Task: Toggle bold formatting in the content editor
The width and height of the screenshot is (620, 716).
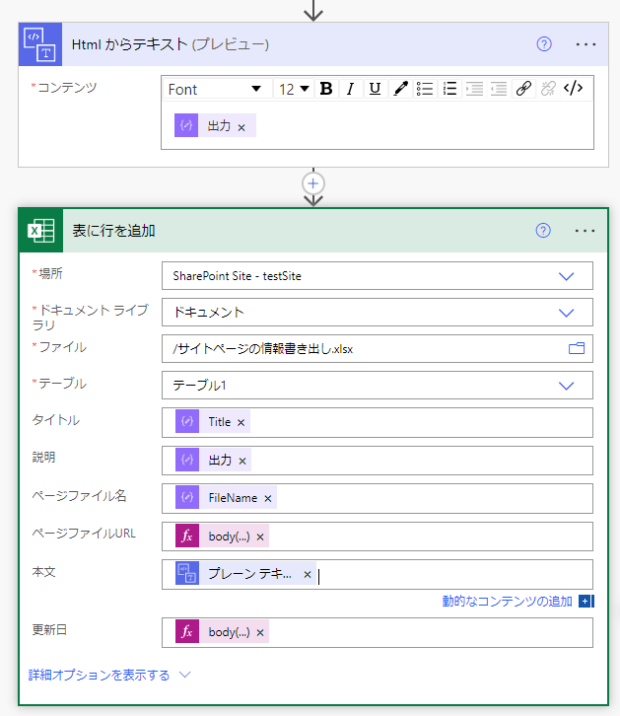Action: 326,89
